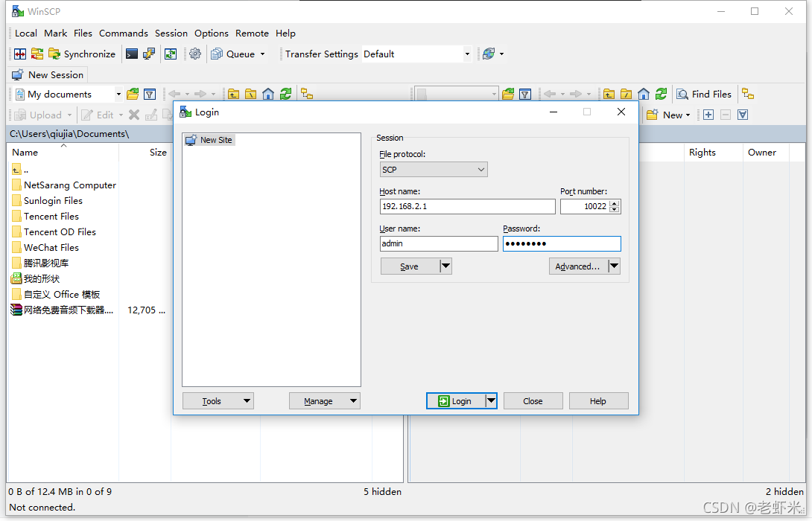Expand the Login button dropdown arrow
This screenshot has width=812, height=521.
(x=491, y=401)
